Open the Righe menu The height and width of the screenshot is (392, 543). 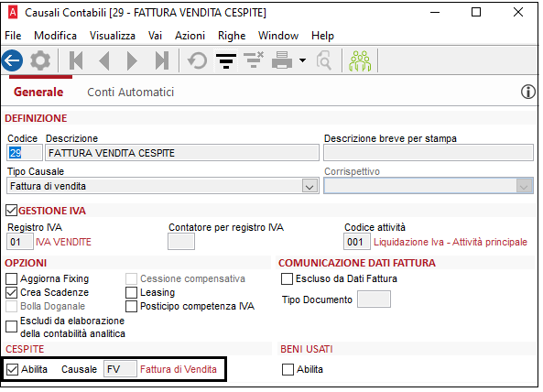tap(232, 36)
